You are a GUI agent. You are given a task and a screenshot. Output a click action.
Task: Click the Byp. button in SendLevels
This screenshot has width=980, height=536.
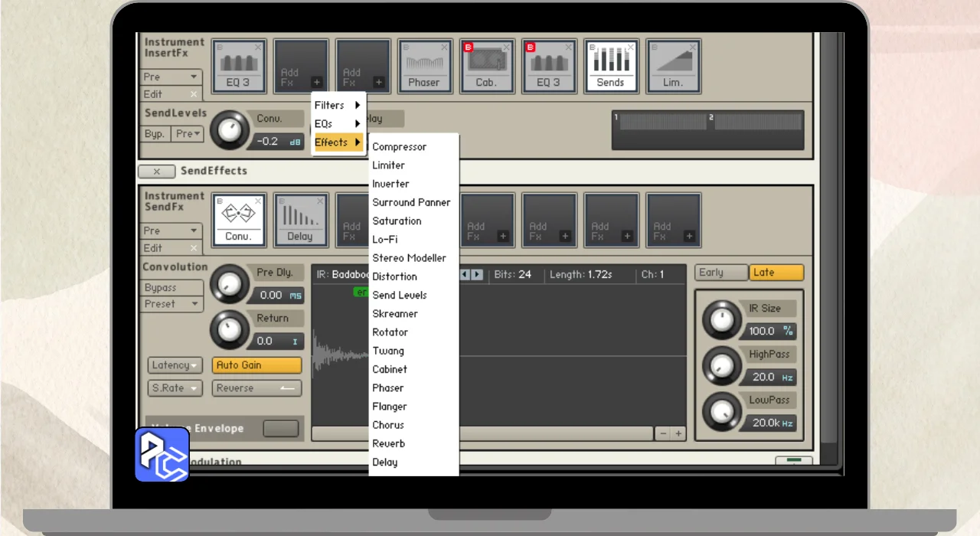(155, 134)
